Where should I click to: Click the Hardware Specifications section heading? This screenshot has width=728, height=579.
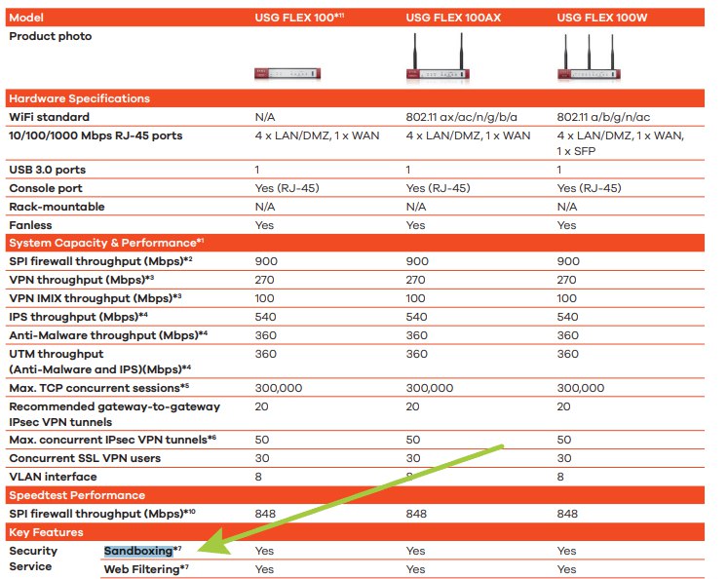tap(79, 98)
